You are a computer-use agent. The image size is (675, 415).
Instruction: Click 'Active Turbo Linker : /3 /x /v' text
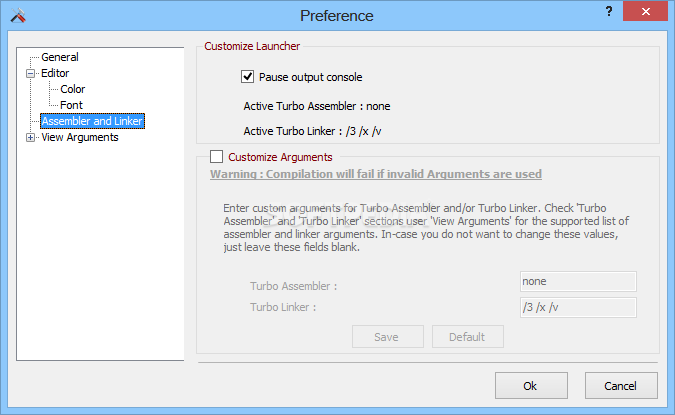click(x=313, y=131)
